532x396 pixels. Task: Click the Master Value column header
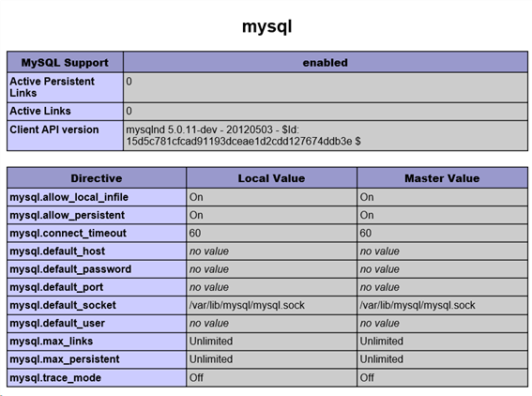[x=443, y=178]
